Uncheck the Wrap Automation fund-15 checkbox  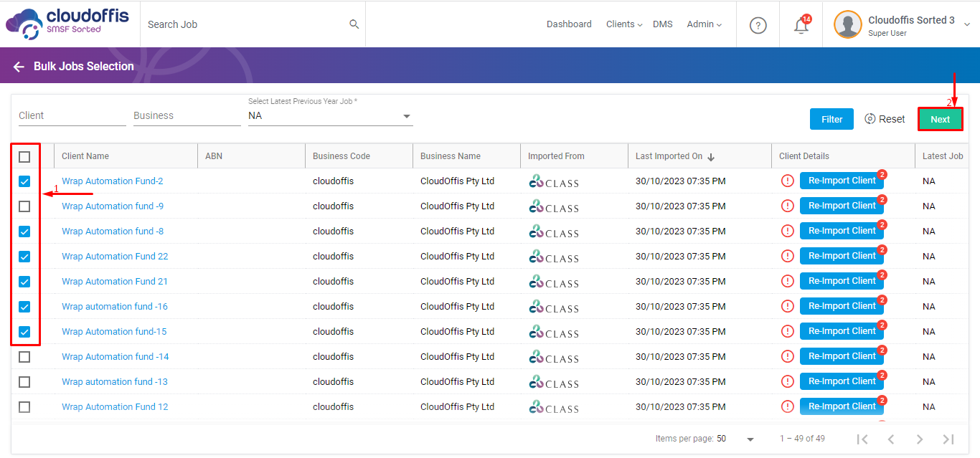(24, 332)
